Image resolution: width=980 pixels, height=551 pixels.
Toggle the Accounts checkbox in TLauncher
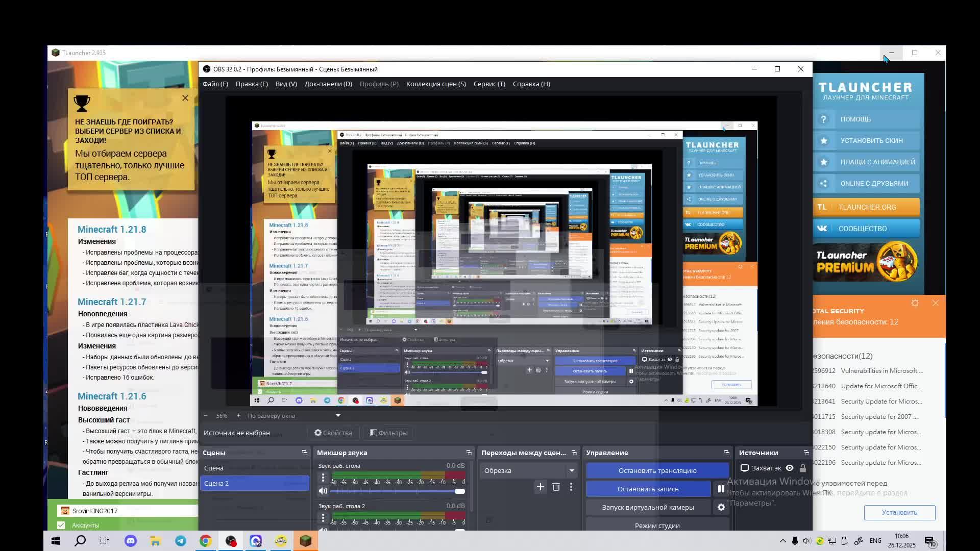point(61,525)
